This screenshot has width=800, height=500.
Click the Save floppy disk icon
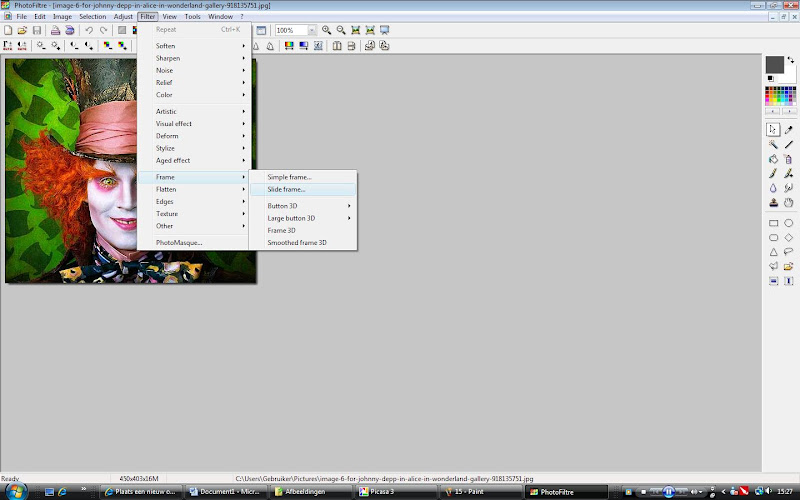click(x=37, y=31)
